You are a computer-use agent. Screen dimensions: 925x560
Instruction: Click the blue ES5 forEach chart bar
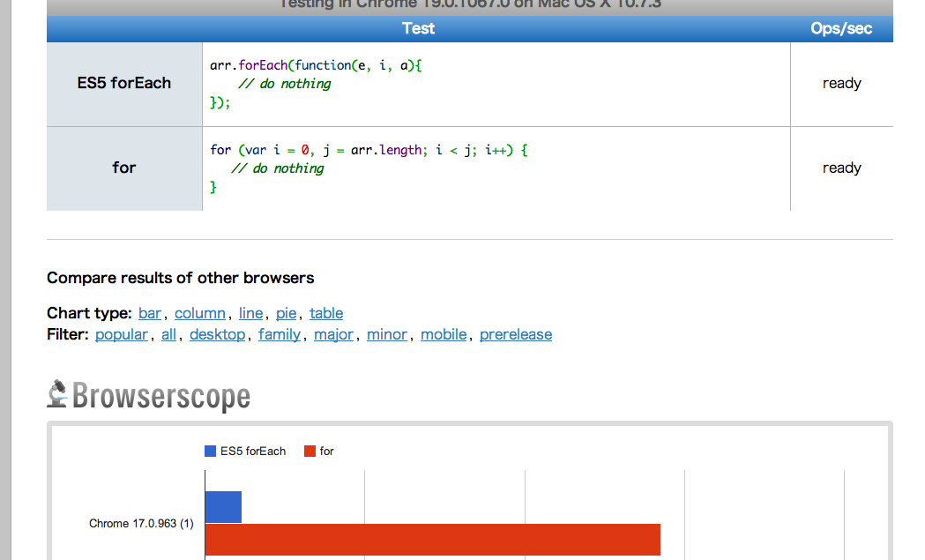[224, 507]
